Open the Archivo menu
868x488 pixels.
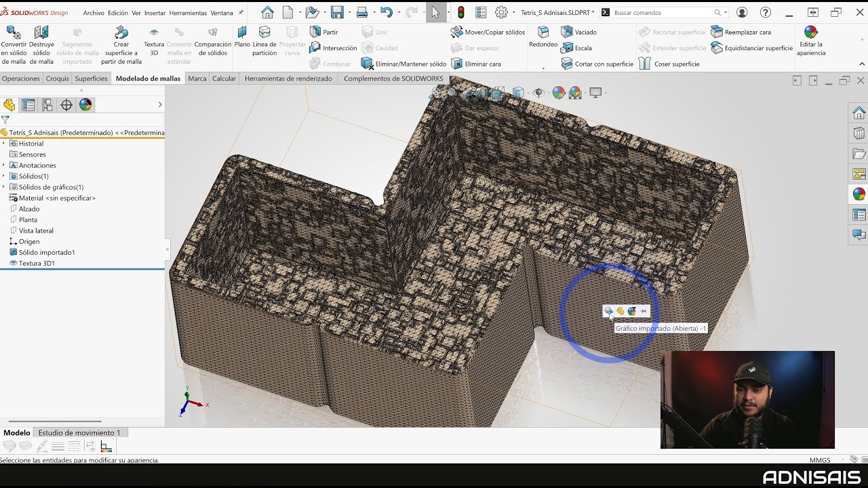pyautogui.click(x=94, y=13)
